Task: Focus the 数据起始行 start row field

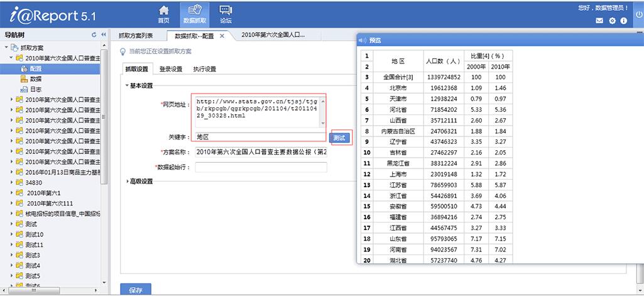Action: click(x=261, y=167)
